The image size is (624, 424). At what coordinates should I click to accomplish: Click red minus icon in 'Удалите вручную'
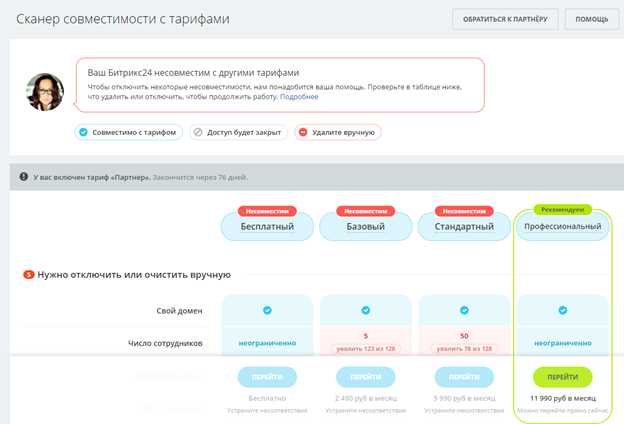(303, 132)
